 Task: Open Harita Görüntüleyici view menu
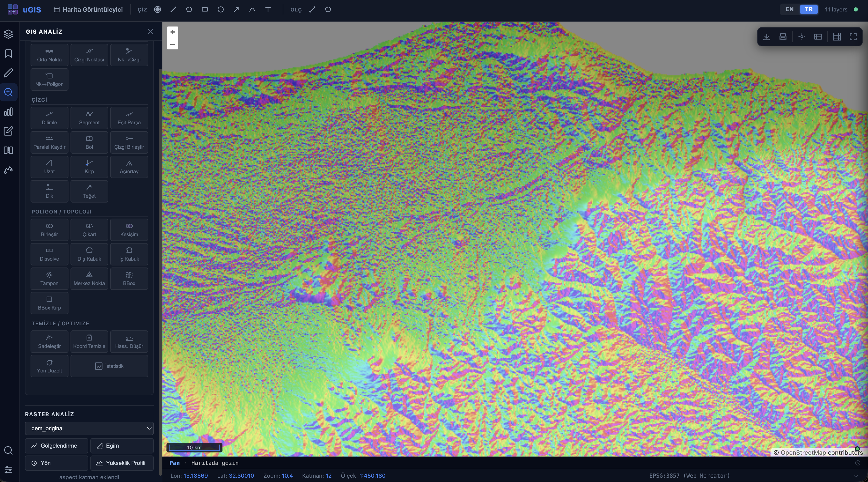(x=88, y=9)
